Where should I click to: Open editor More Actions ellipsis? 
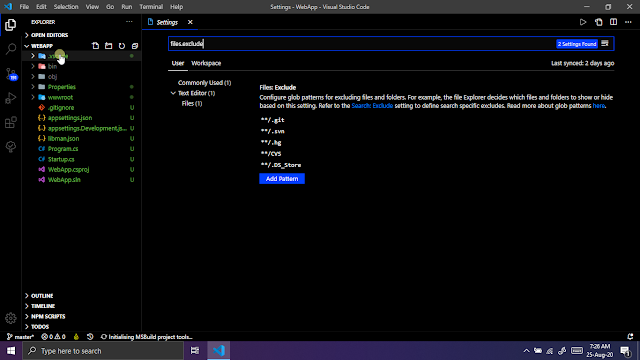pos(628,22)
